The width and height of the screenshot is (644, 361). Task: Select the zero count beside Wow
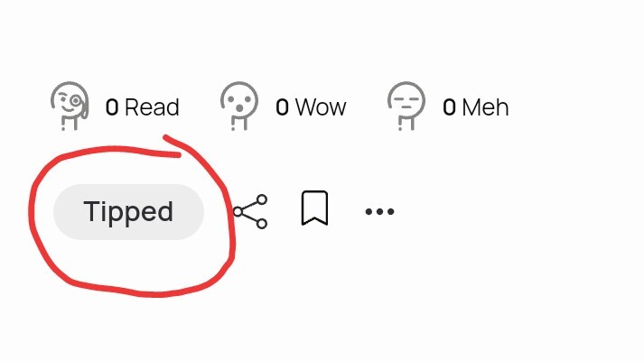pyautogui.click(x=282, y=107)
